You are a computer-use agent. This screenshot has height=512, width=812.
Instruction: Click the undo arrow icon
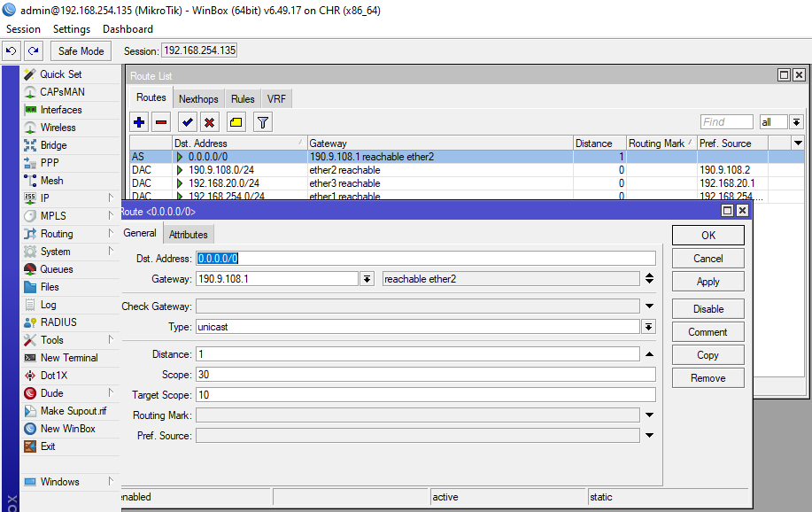pos(12,50)
